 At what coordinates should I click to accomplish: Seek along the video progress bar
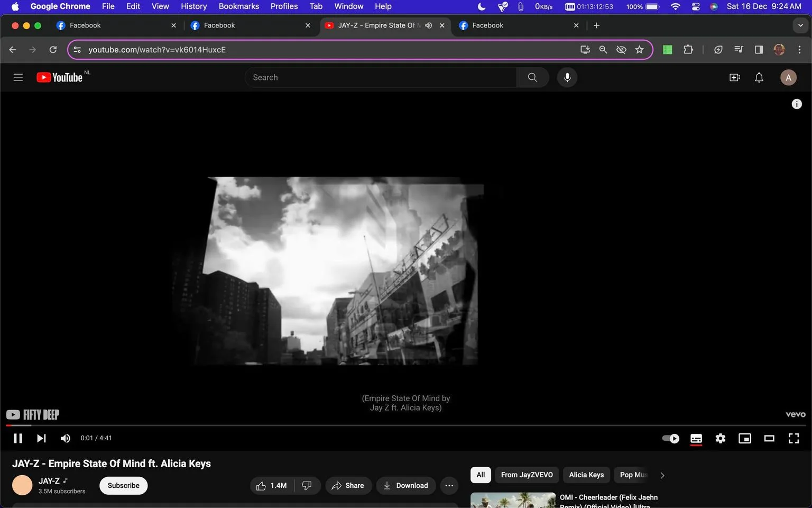406,425
